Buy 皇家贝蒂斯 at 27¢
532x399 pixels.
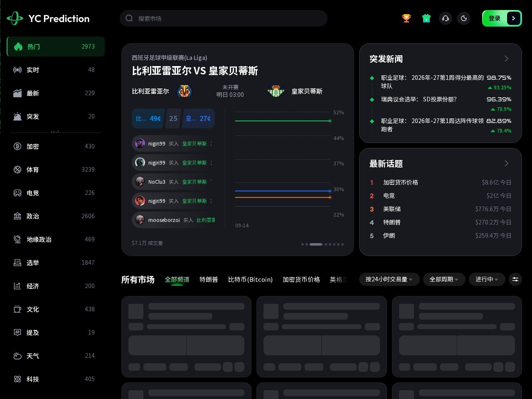point(198,118)
